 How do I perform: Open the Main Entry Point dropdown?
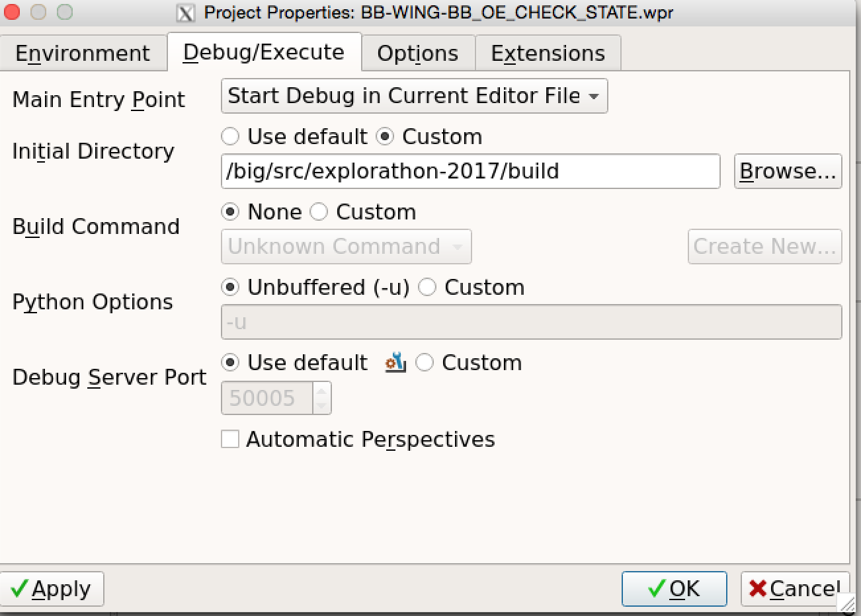[x=414, y=96]
